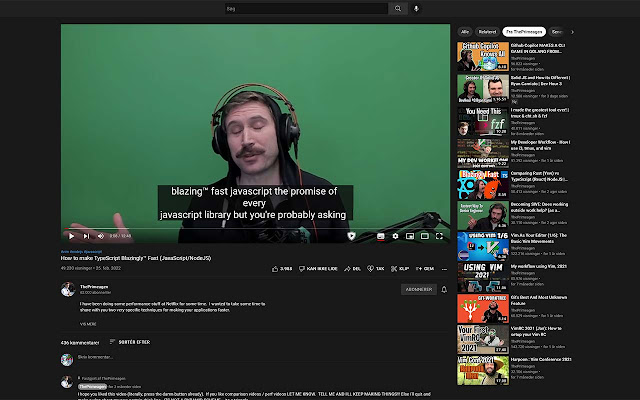Click your avatar beside the comment box

(67, 360)
